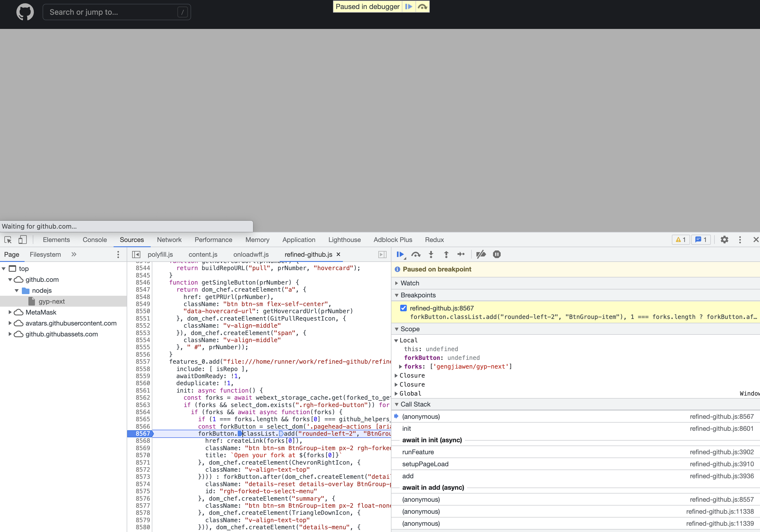The height and width of the screenshot is (532, 760).
Task: Select the inspect element picker
Action: pos(8,240)
